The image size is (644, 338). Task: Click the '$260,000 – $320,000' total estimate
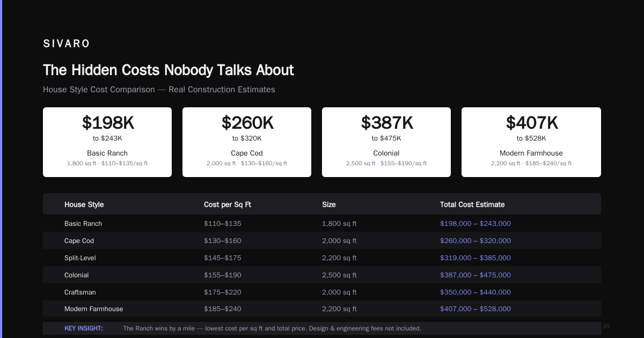(475, 241)
